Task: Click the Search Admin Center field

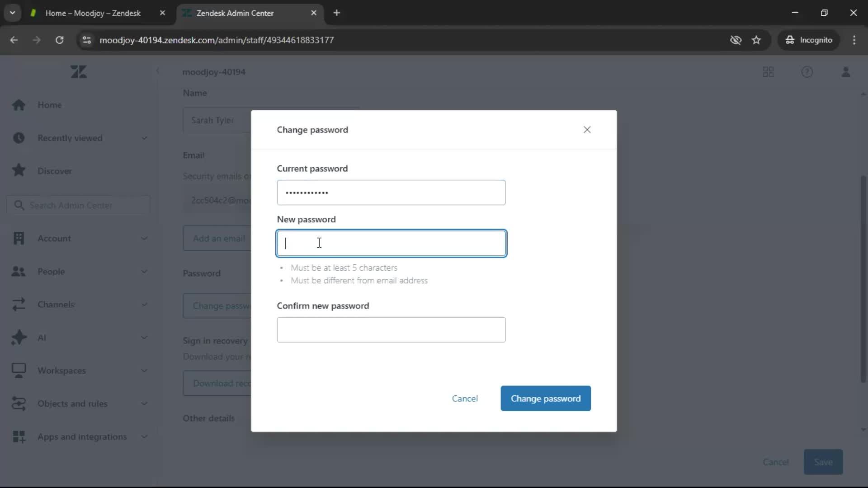Action: pos(79,205)
